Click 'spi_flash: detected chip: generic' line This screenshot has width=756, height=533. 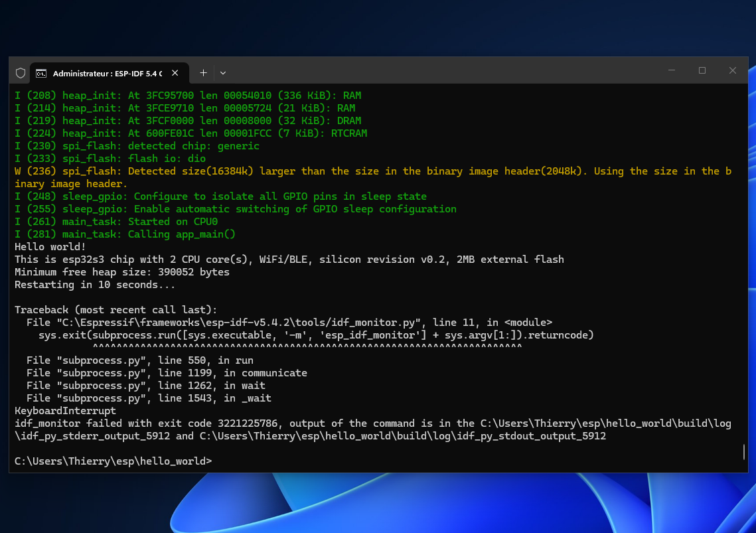coord(137,146)
